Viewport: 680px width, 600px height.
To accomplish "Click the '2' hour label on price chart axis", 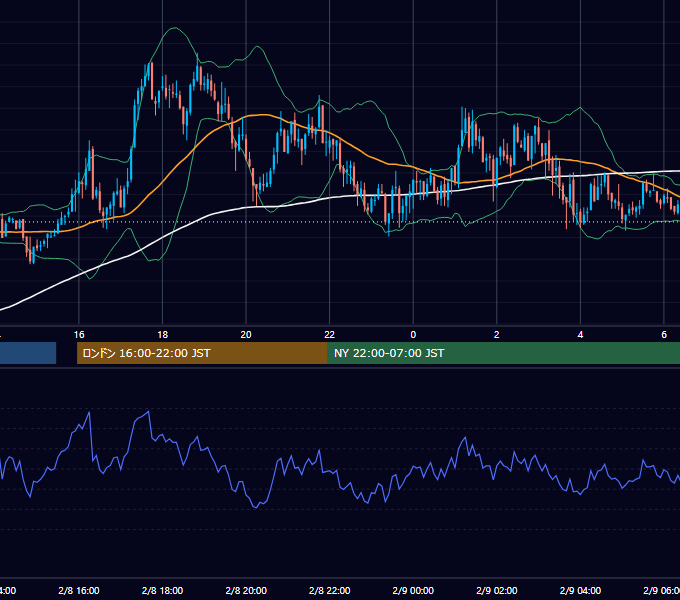I will click(497, 335).
